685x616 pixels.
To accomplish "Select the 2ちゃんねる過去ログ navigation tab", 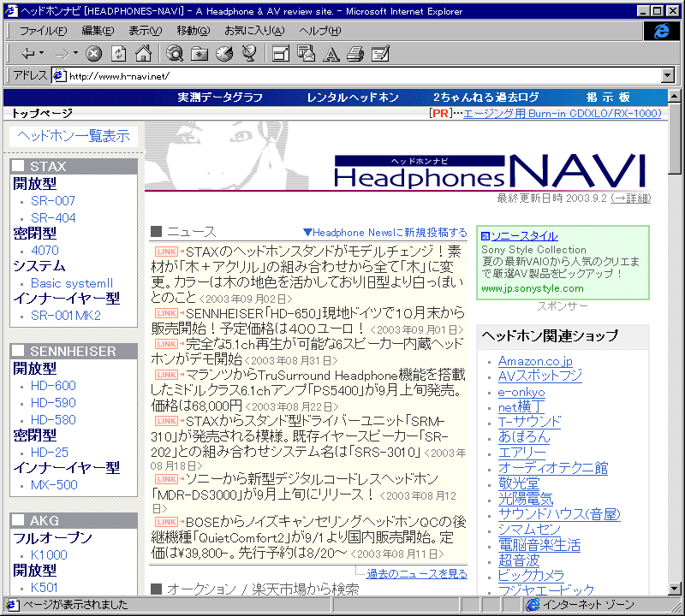I will pyautogui.click(x=486, y=98).
